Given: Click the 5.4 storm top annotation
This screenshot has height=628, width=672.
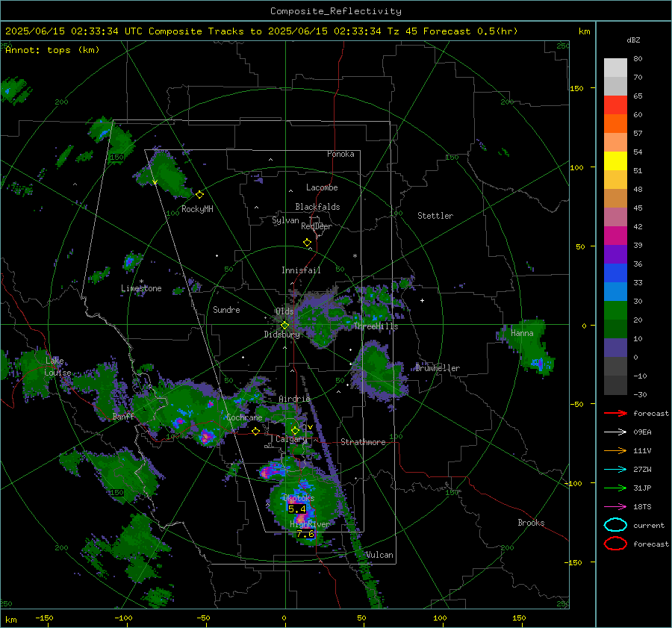Looking at the screenshot, I should [297, 509].
